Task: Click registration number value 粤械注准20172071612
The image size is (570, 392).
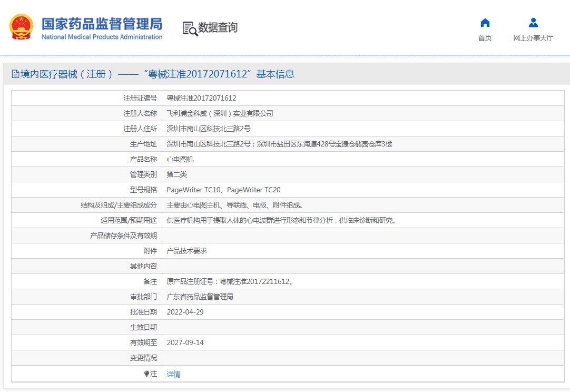Action: 201,98
